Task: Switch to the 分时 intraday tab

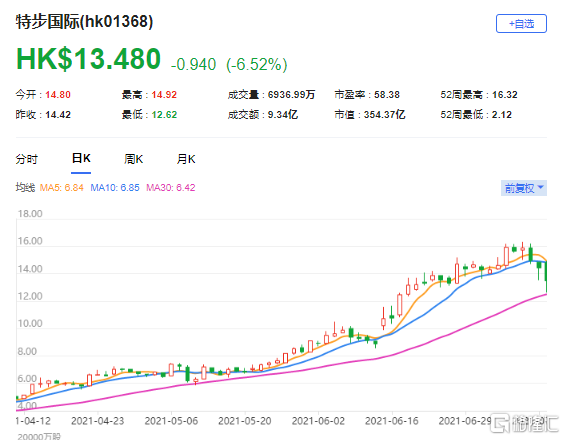Action: pos(26,159)
